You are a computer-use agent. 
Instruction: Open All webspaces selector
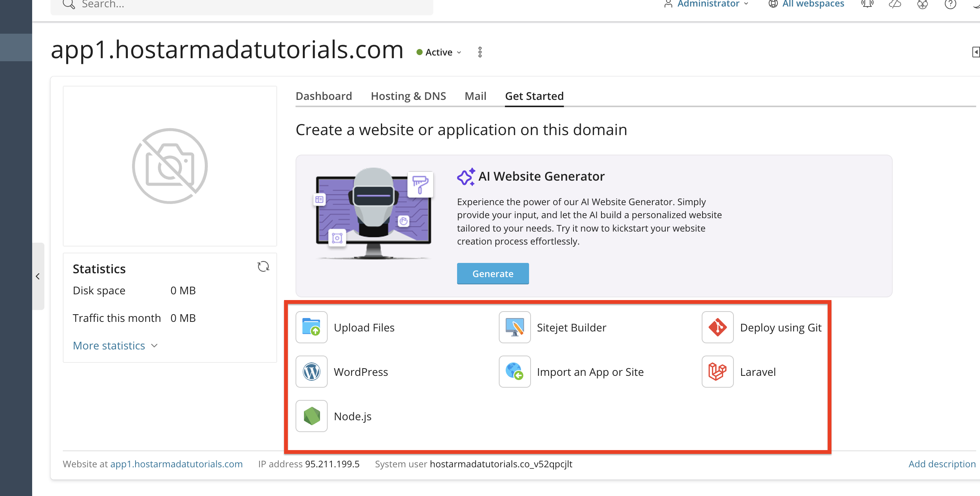click(806, 4)
